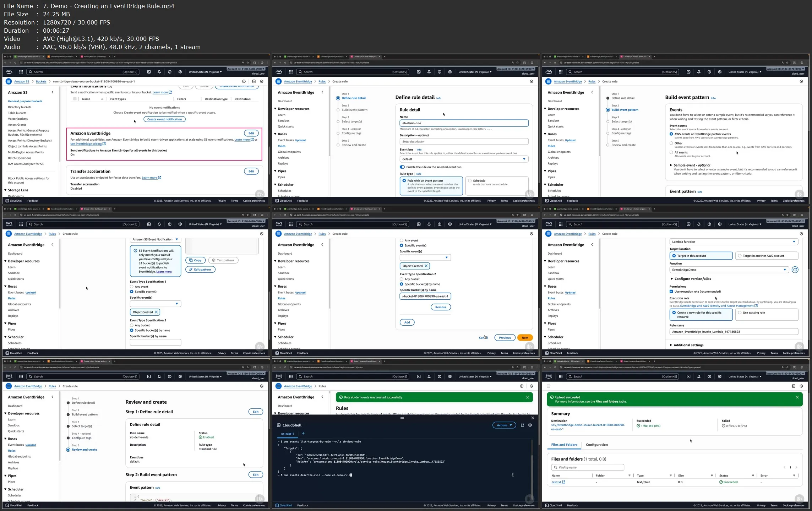The width and height of the screenshot is (812, 511).
Task: Dismiss the 'Upload succeeded' banner
Action: click(797, 397)
